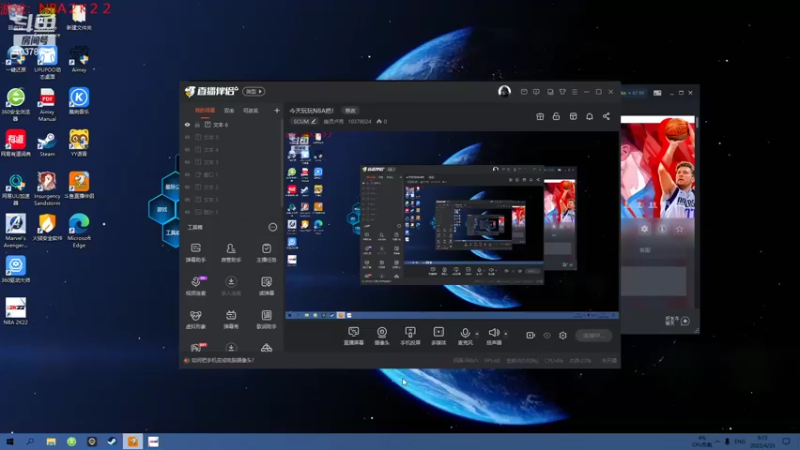Open the mail icon in companion title bar
Viewport: 800px width, 450px height.
click(x=524, y=92)
